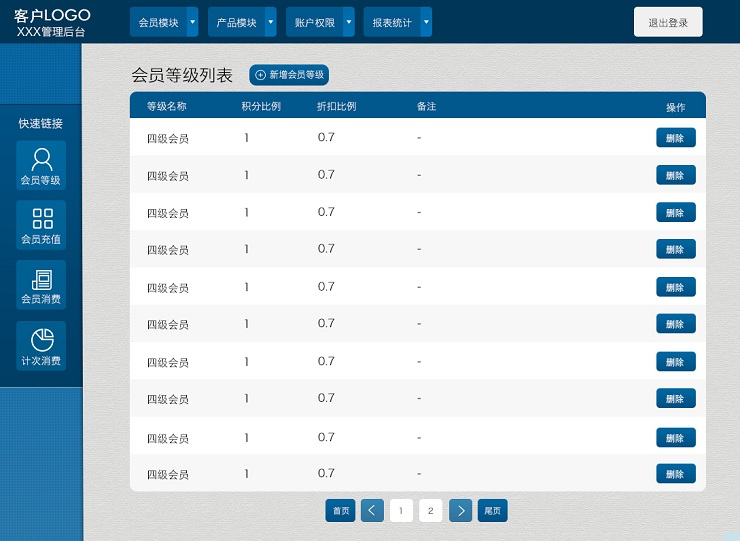Open 会员等级 sidebar icon
This screenshot has height=541, width=740.
click(x=41, y=166)
